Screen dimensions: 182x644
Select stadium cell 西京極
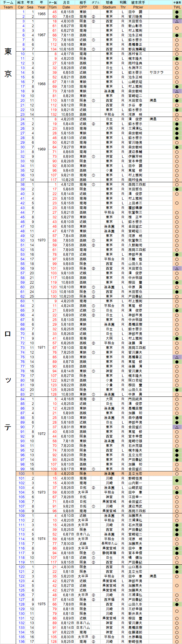click(109, 600)
